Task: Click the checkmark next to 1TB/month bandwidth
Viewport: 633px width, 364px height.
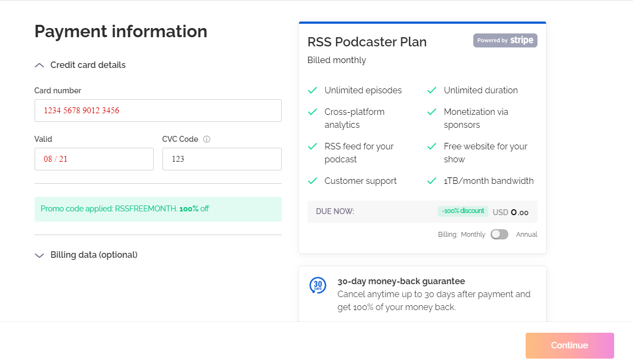Action: coord(432,181)
